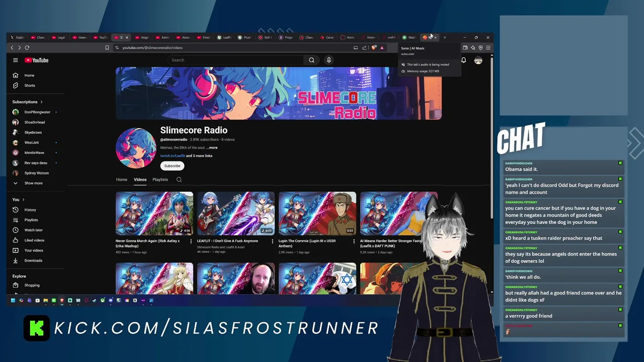Close the Suno AI Music tab

point(435,37)
